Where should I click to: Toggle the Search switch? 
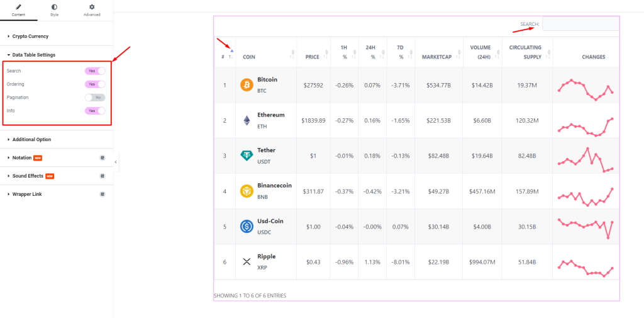[x=95, y=71]
